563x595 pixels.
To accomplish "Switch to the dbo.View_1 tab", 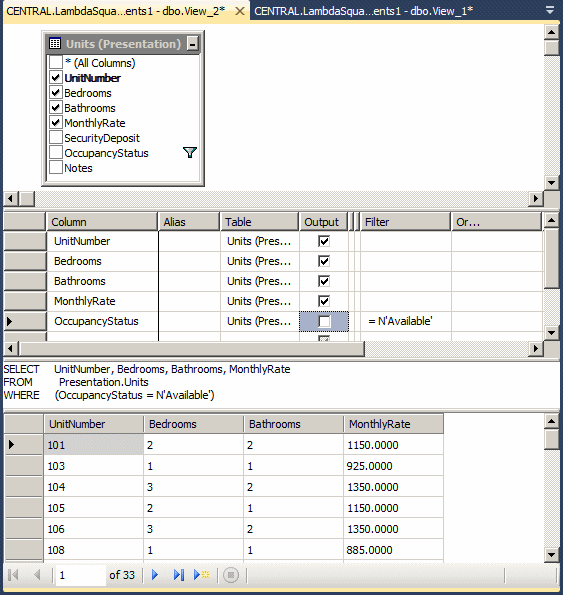I will tap(363, 11).
